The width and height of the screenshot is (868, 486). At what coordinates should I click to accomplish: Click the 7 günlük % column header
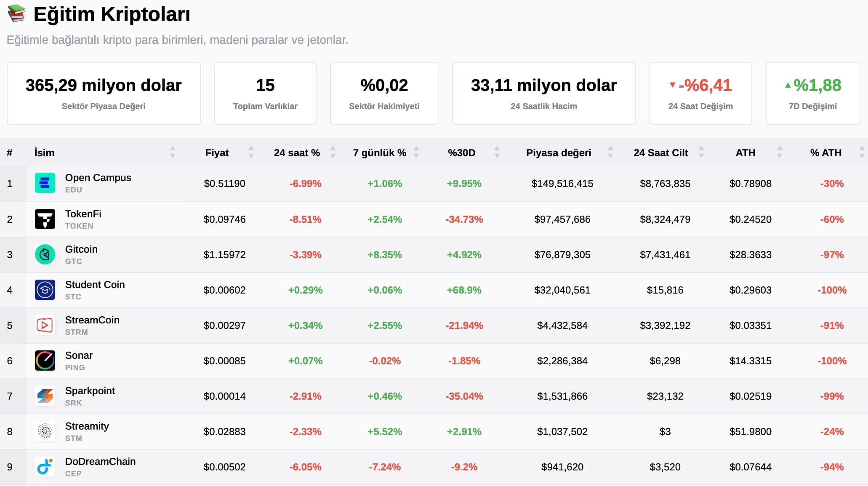[379, 152]
